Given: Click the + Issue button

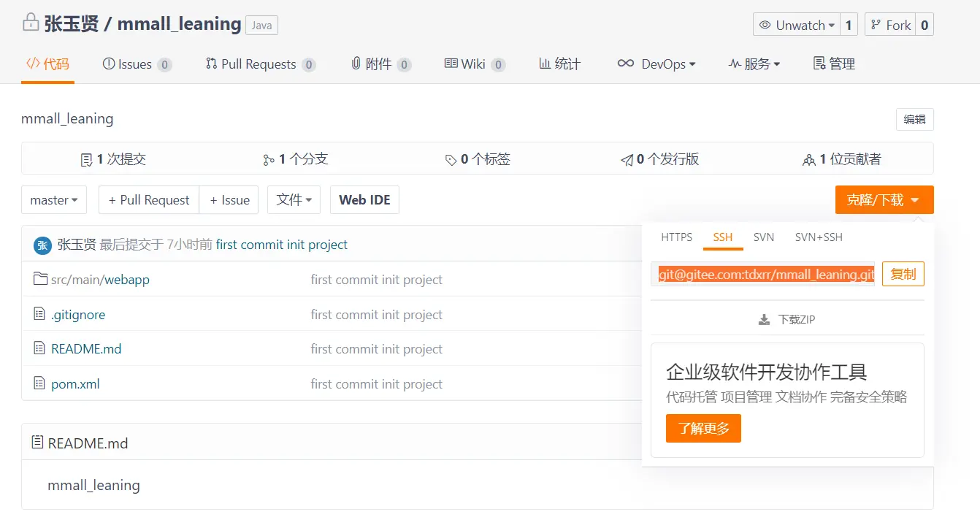Looking at the screenshot, I should tap(229, 200).
